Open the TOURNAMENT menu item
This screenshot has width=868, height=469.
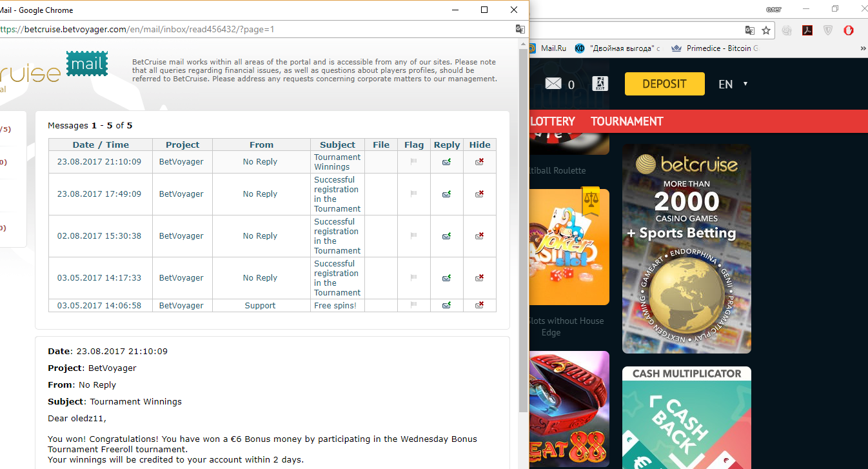627,121
